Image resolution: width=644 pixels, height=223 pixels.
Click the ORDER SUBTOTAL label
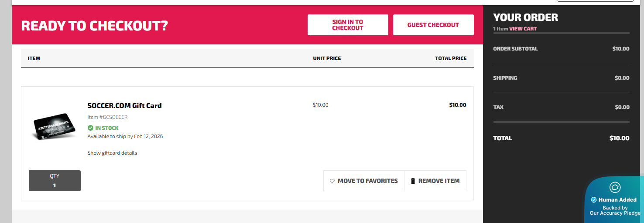coord(515,49)
